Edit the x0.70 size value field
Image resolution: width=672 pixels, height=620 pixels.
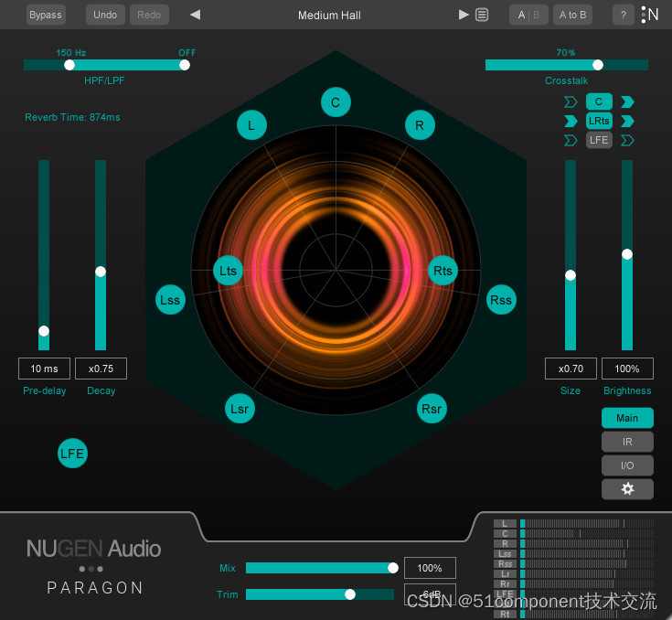(x=571, y=369)
